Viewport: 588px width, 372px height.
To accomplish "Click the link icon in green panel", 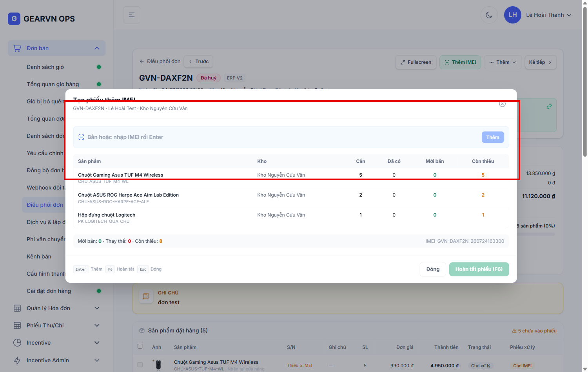I will point(549,107).
